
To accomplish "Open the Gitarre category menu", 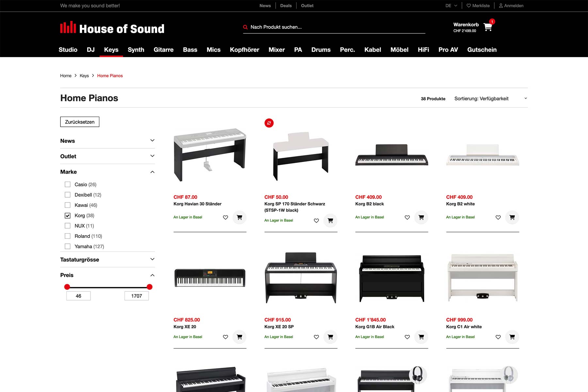I will (x=164, y=50).
